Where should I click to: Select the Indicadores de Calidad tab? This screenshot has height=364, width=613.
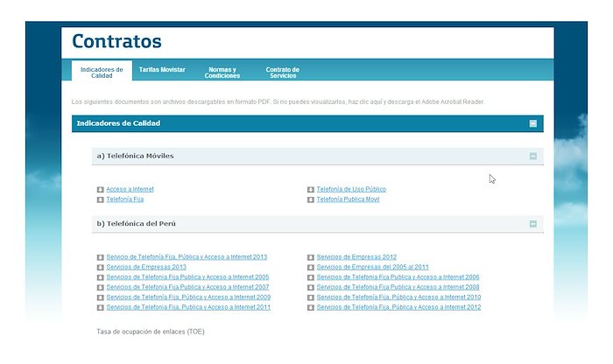tap(102, 73)
